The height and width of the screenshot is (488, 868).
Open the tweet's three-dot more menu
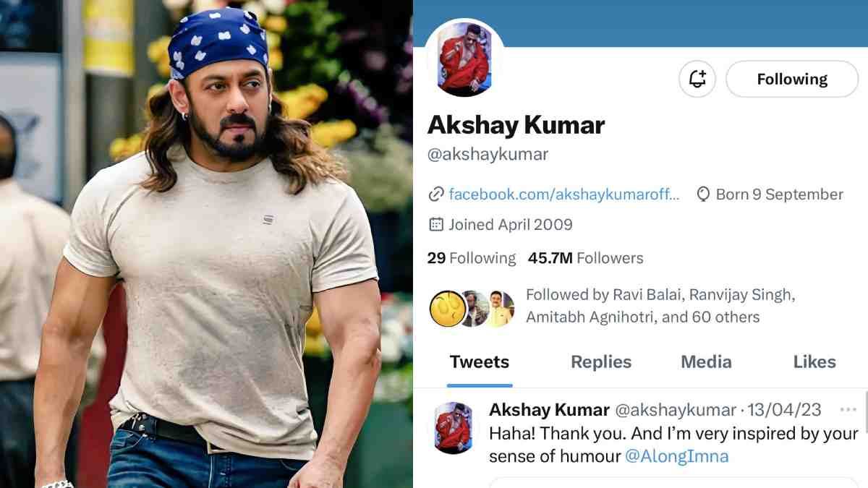pyautogui.click(x=848, y=410)
